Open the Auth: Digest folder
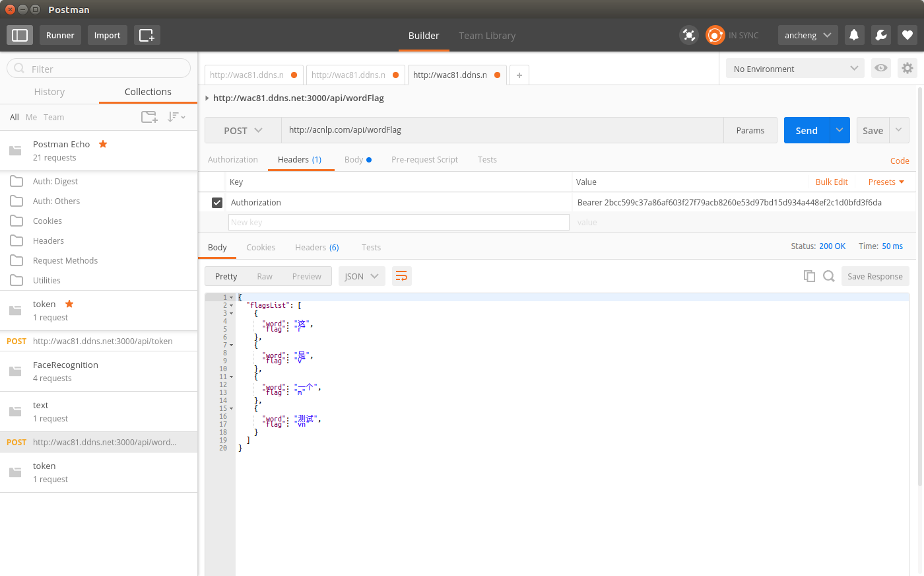 [x=55, y=181]
